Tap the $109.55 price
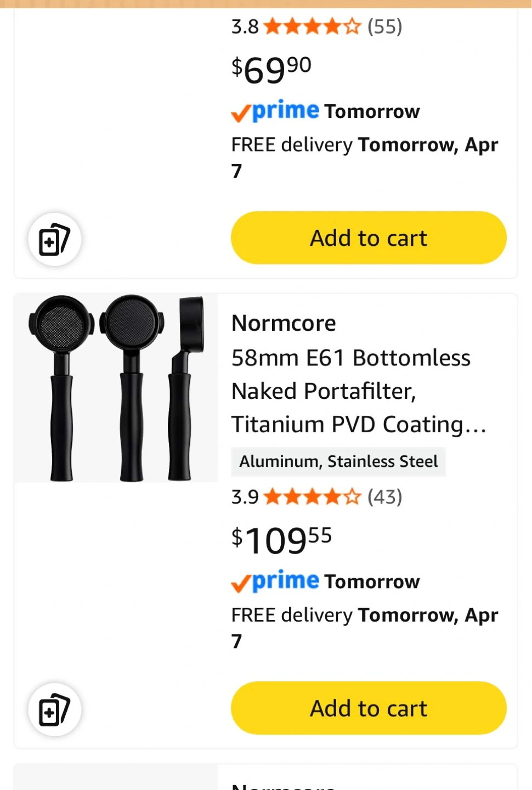532x790 pixels. click(281, 540)
